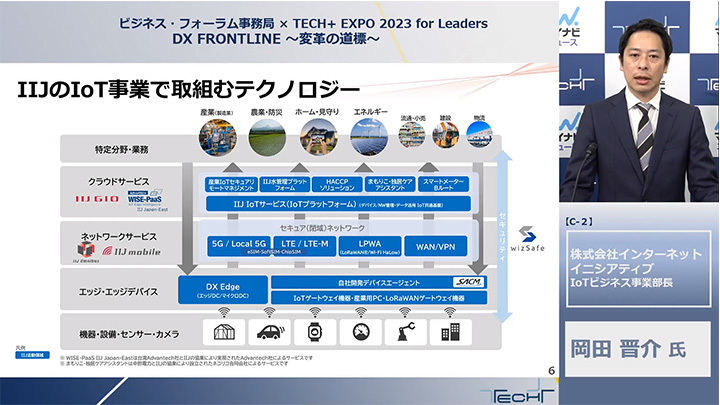Click the ネットワークサービス row label
Screen dimensions: 720x405
coord(118,236)
